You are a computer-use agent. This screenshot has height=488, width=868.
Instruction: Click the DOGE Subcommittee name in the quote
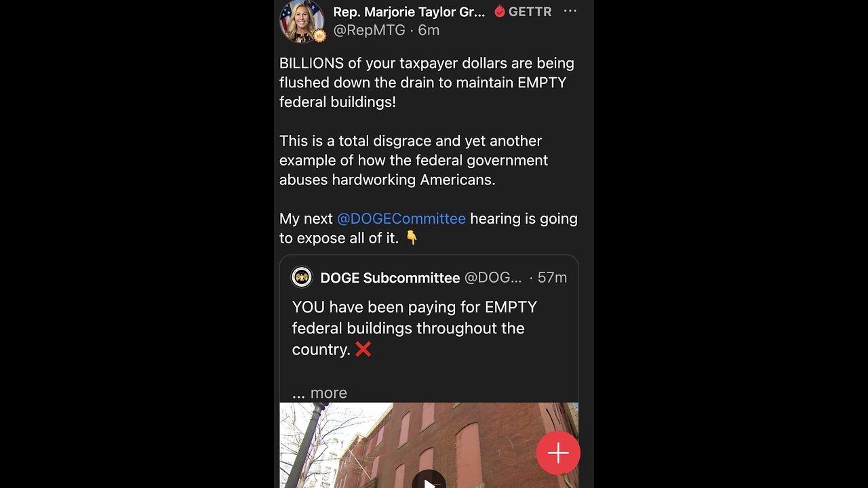[x=390, y=278]
